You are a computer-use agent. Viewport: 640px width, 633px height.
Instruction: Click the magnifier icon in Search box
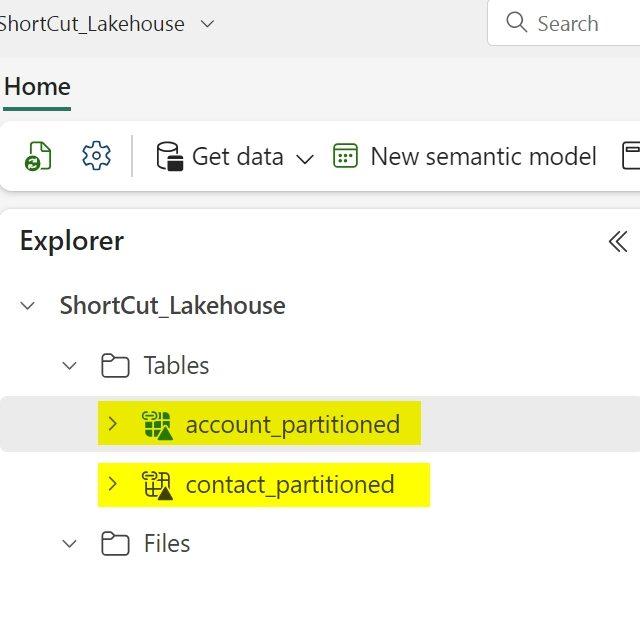click(x=516, y=22)
